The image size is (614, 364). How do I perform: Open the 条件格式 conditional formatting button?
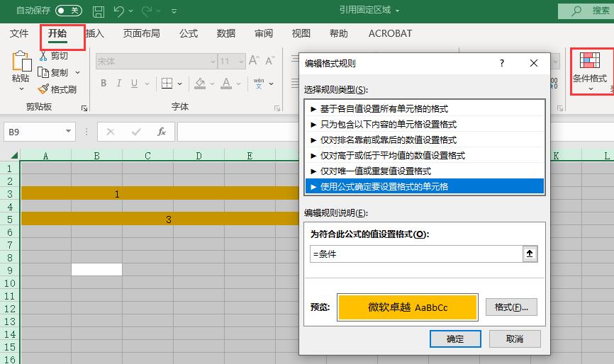click(x=589, y=72)
